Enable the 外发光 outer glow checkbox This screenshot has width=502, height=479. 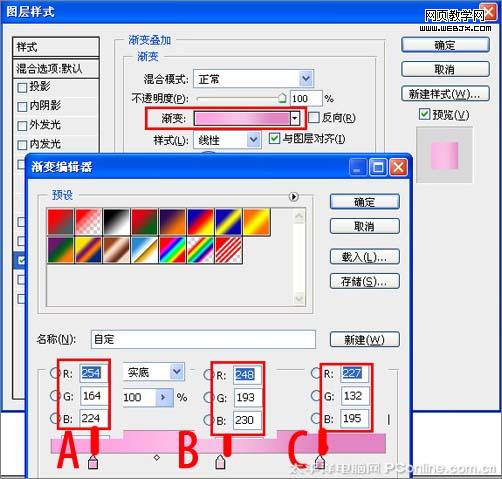click(x=22, y=126)
